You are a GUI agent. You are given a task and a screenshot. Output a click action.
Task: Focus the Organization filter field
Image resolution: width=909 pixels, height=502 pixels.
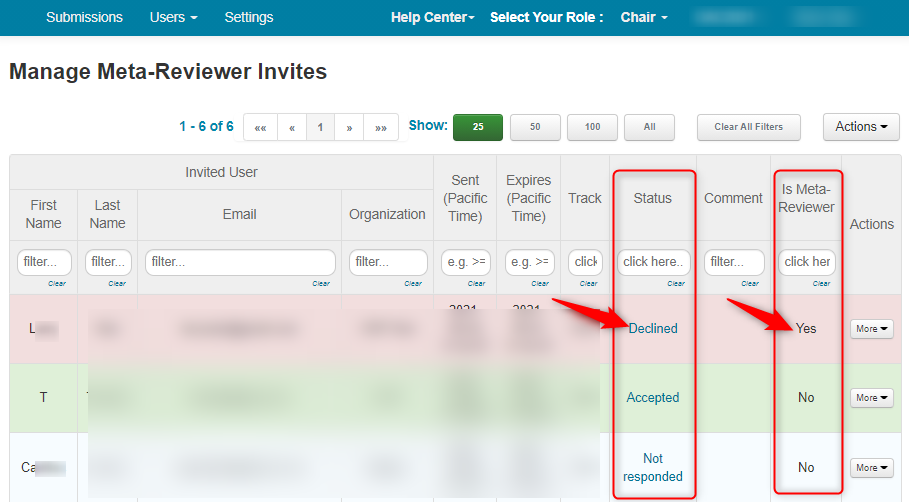click(388, 262)
